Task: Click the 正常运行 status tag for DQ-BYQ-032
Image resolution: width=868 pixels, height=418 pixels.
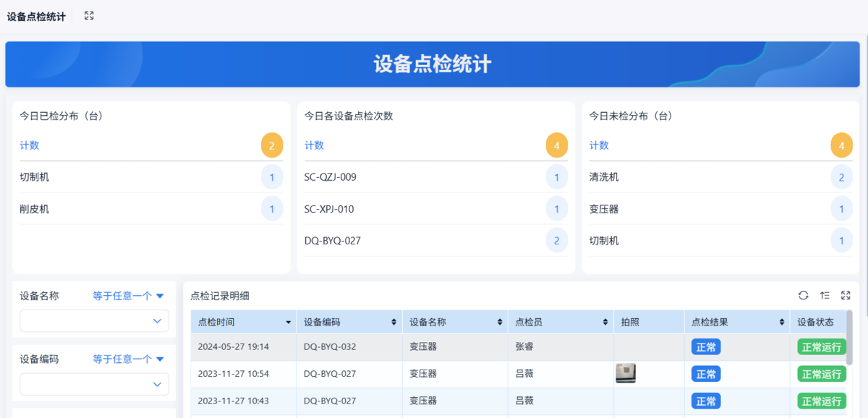Action: (x=822, y=347)
